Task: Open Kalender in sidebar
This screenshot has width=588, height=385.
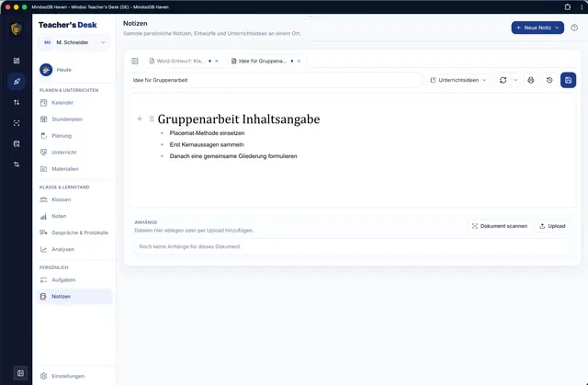Action: coord(74,102)
